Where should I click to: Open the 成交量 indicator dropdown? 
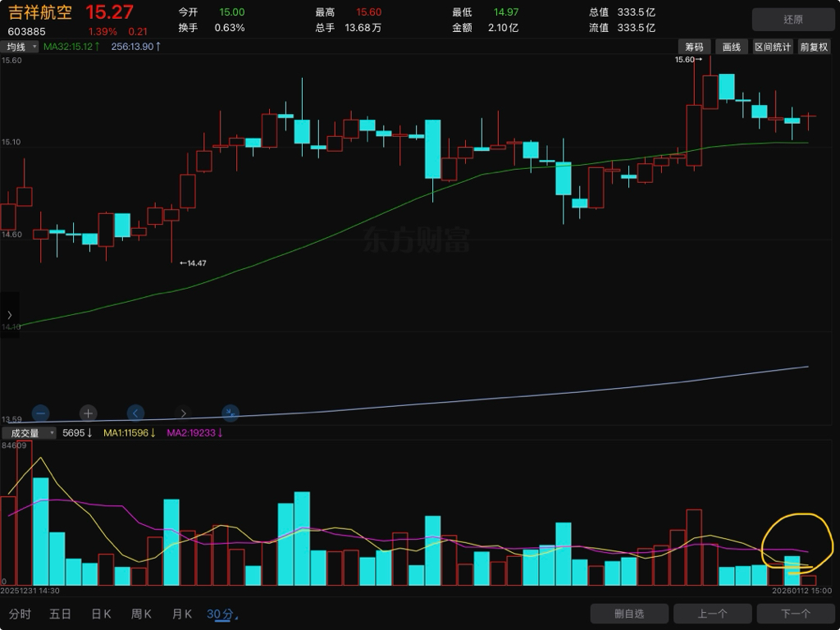(x=29, y=433)
